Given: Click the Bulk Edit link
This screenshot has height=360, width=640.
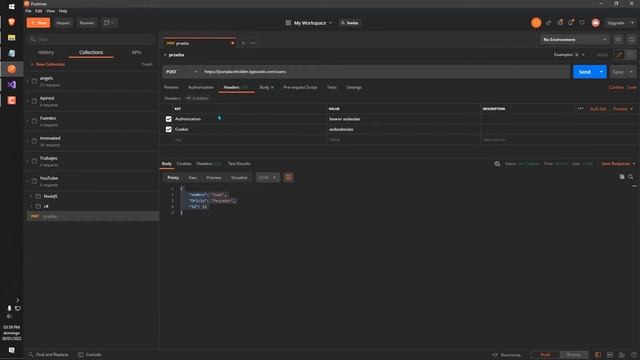Looking at the screenshot, I should tap(598, 109).
